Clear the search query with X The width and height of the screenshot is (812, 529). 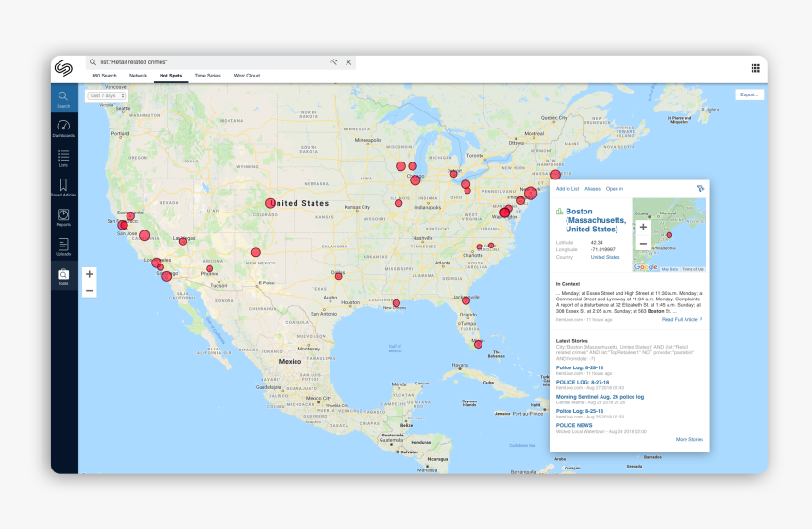[x=348, y=62]
